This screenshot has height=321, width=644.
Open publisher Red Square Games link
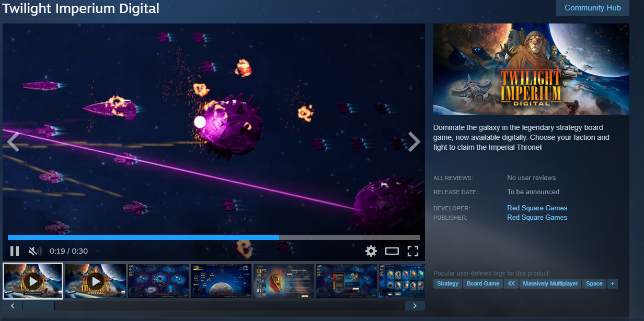537,217
